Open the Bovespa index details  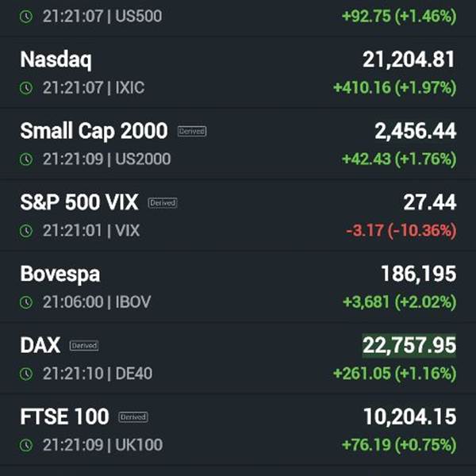(60, 274)
